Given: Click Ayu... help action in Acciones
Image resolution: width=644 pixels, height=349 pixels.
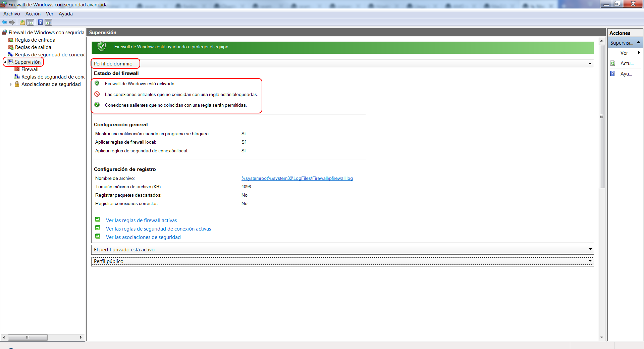Looking at the screenshot, I should pyautogui.click(x=626, y=74).
